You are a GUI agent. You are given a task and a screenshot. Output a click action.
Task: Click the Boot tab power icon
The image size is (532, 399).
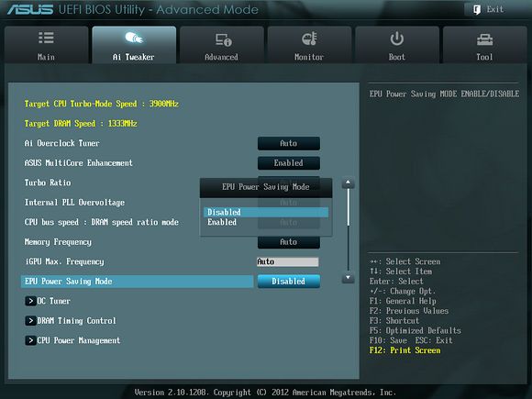pyautogui.click(x=396, y=39)
